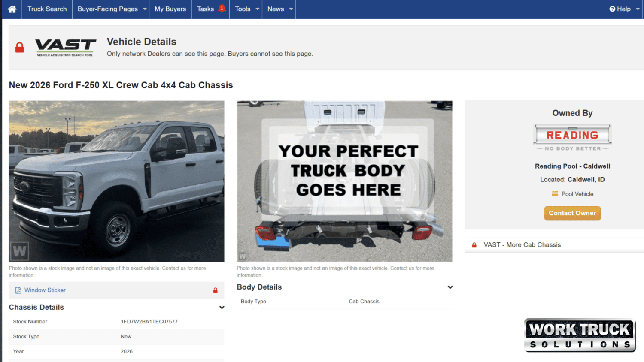
Task: Open My Buyers from the menu bar
Action: (170, 9)
